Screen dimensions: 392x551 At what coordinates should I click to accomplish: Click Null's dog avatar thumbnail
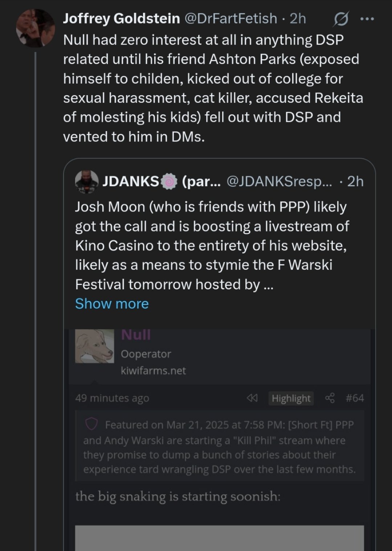click(94, 346)
